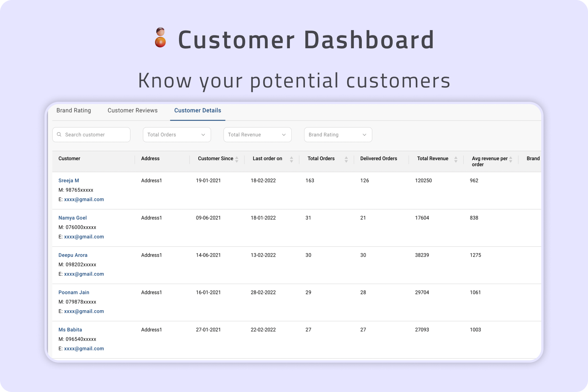
Task: Click the Delivered Orders column header
Action: [378, 159]
